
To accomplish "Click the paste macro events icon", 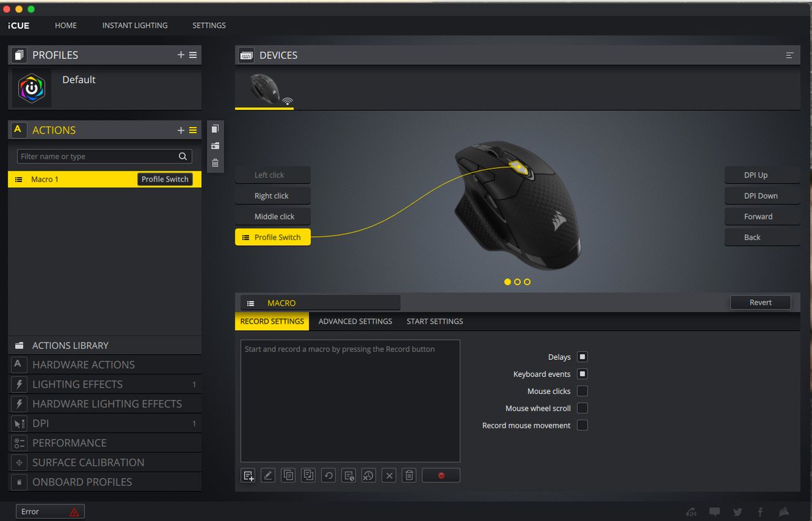I will (x=308, y=475).
